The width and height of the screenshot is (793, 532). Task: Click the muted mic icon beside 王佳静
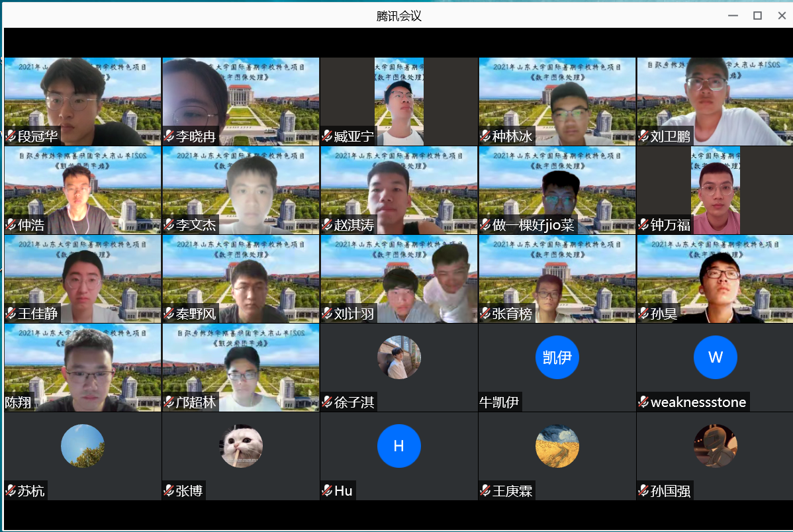tap(11, 314)
